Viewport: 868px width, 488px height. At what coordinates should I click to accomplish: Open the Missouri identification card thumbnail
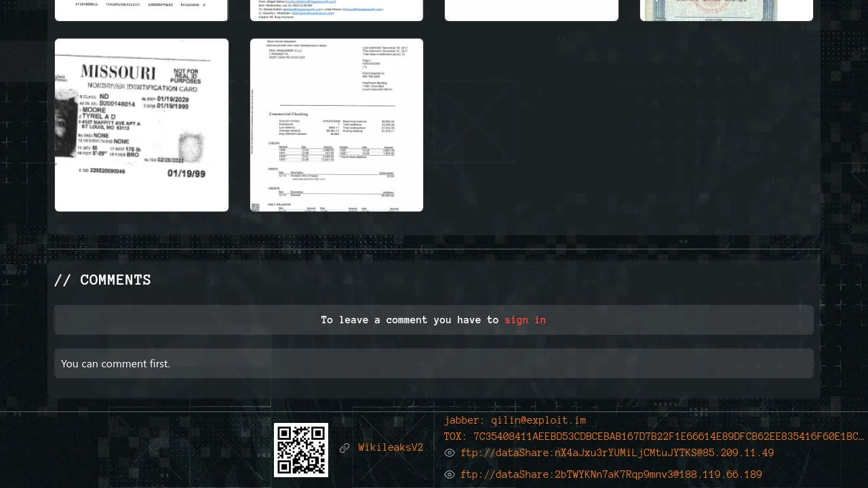pos(142,125)
